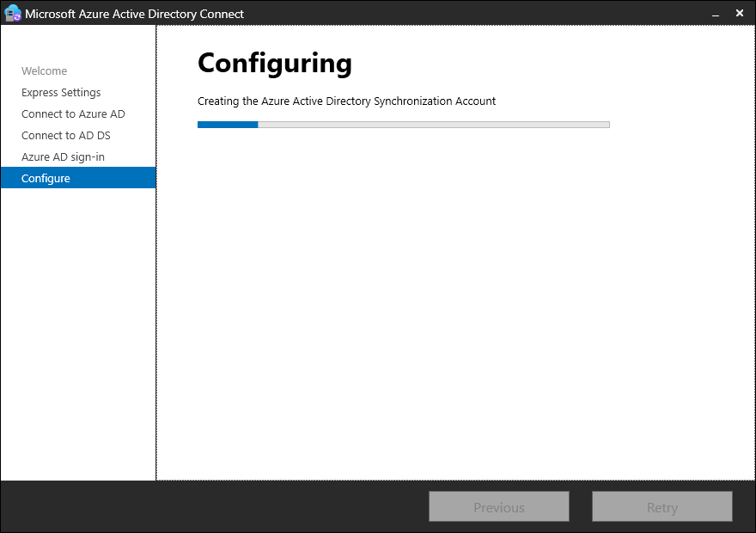Click the dark footer bar left of Previous
756x533 pixels.
215,507
